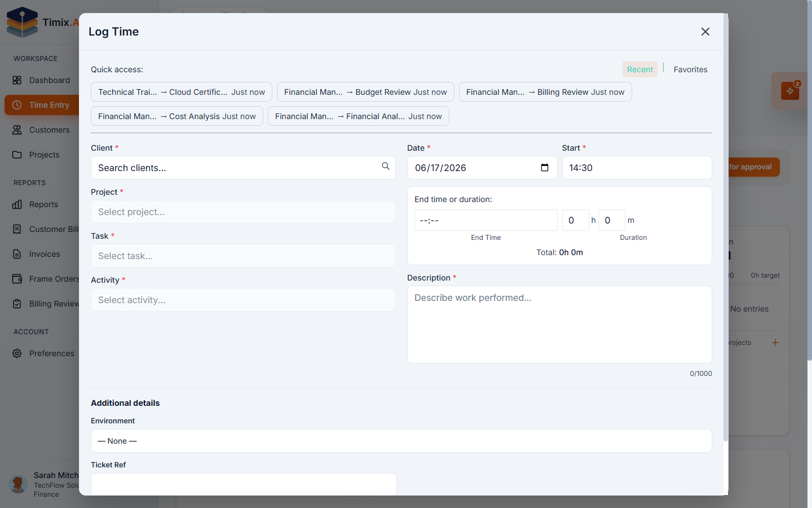Click the Search clients field

tap(243, 168)
